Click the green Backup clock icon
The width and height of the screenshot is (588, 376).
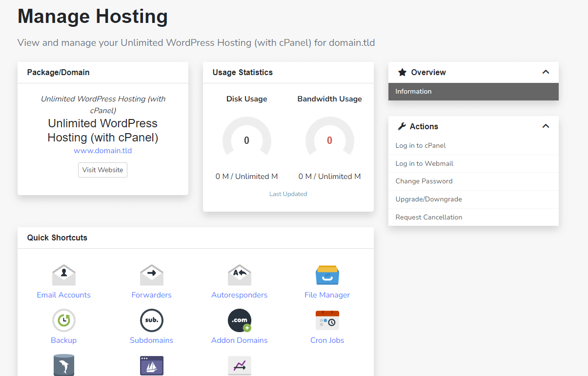[x=64, y=320]
